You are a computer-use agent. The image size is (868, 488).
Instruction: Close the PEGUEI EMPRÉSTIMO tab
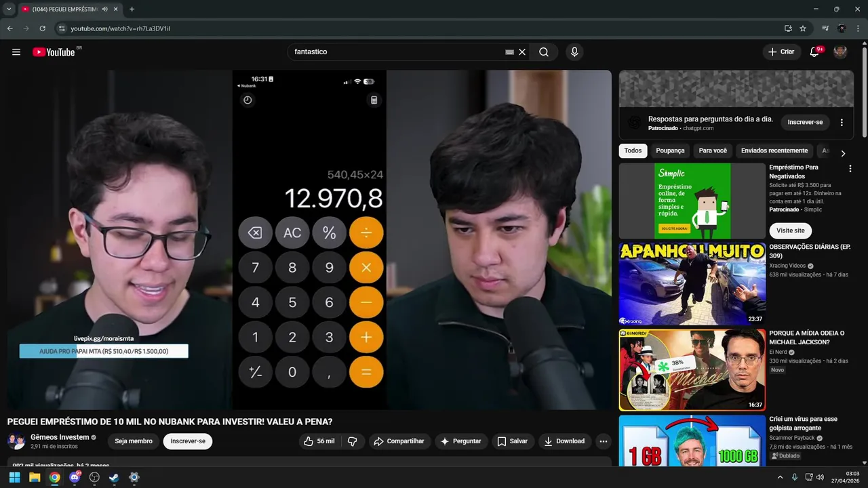click(116, 9)
